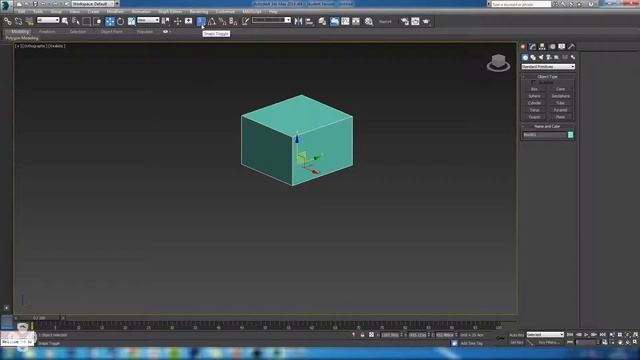The width and height of the screenshot is (640, 360).
Task: Open the Modeling ribbon tab
Action: [20, 31]
